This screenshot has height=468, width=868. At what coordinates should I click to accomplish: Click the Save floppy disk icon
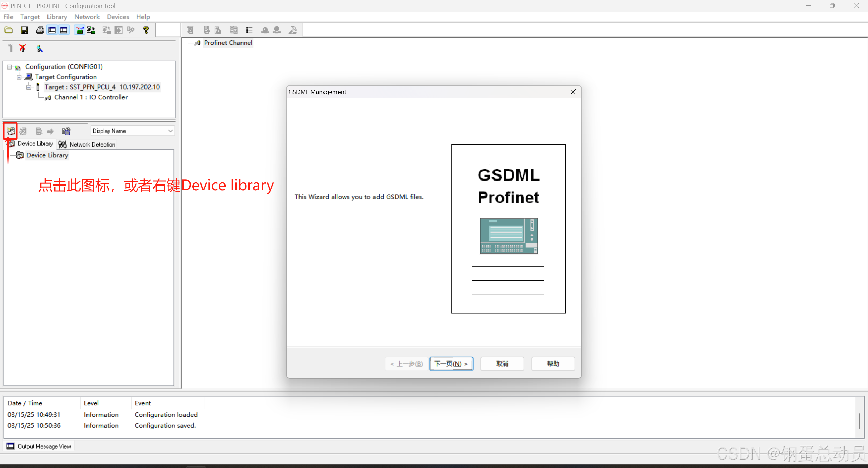(x=24, y=30)
